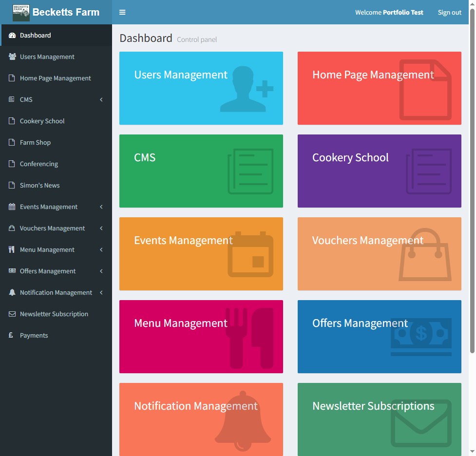This screenshot has width=476, height=456.
Task: Click the CMS newspaper icon in sidebar
Action: click(x=12, y=99)
